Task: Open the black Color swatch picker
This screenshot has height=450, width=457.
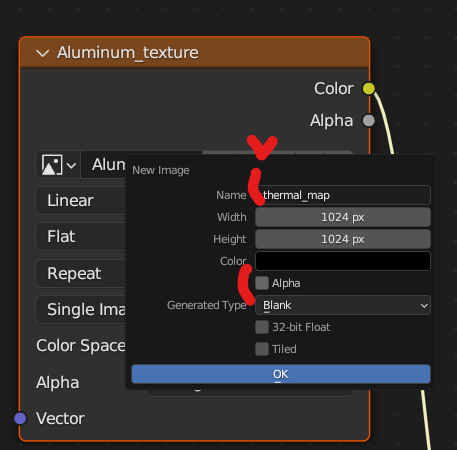Action: (343, 261)
